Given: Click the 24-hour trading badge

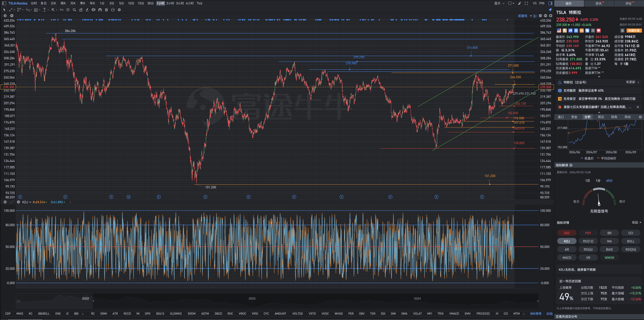Looking at the screenshot, I should 570,31.
